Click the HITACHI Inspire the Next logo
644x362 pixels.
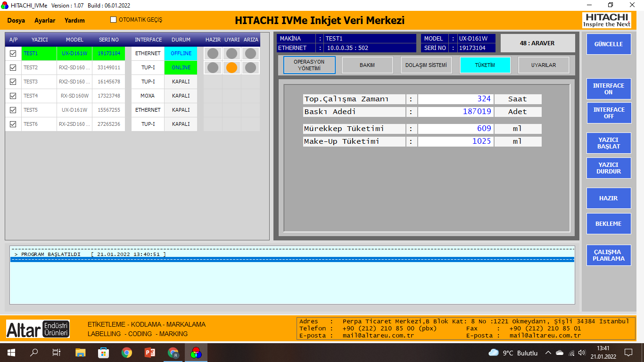(x=606, y=20)
